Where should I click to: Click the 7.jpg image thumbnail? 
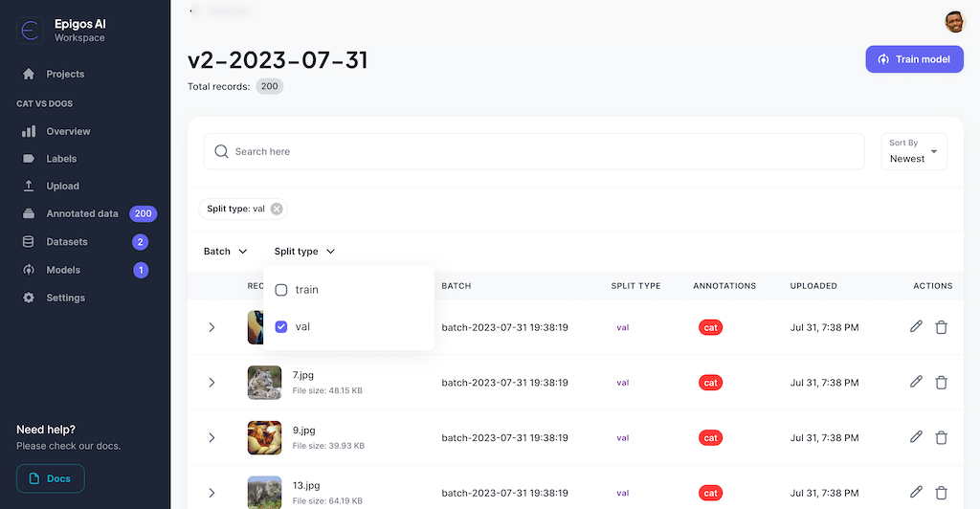264,383
